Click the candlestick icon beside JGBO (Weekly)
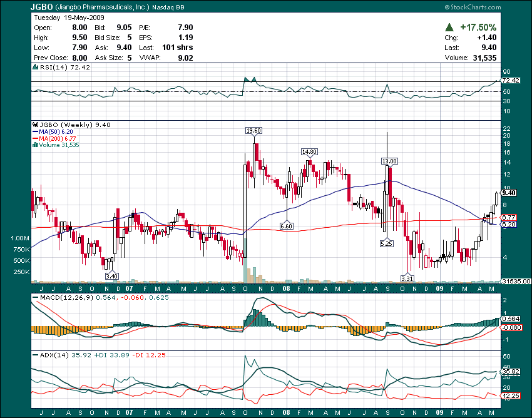Viewport: 532px width, 418px height. click(x=36, y=125)
